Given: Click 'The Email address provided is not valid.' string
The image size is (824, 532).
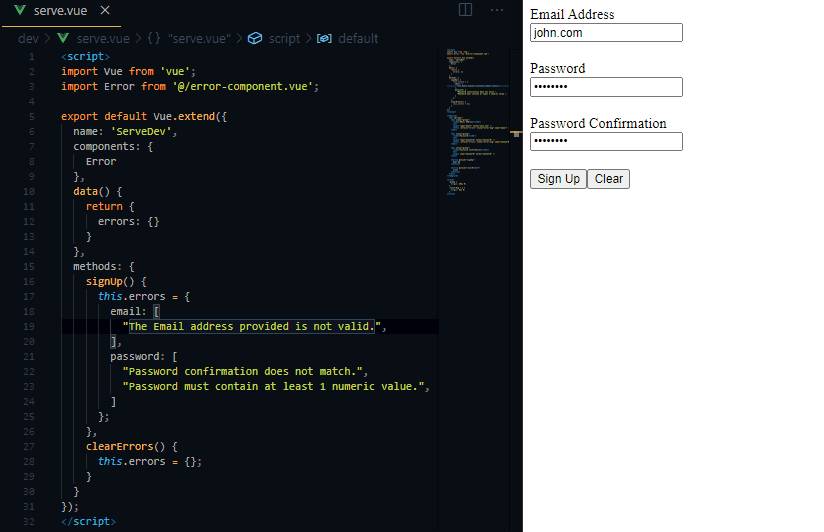Looking at the screenshot, I should pos(251,326).
